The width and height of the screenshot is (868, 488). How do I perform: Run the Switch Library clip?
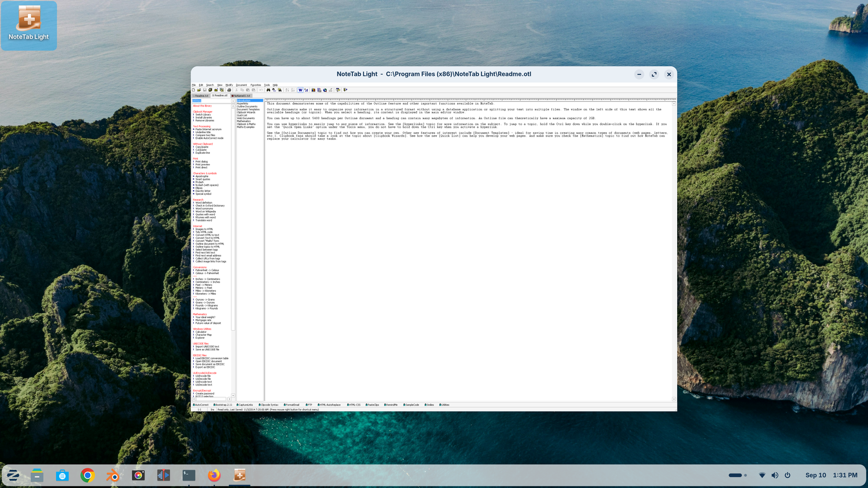pos(203,114)
